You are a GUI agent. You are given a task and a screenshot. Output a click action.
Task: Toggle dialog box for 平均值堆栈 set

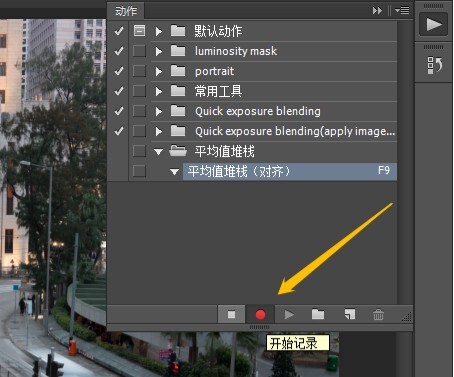click(x=139, y=151)
